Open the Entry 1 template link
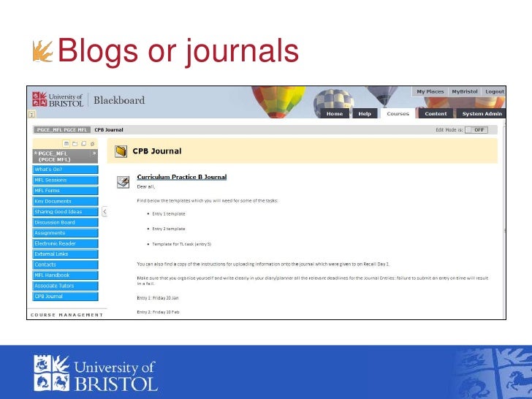The width and height of the screenshot is (532, 399). (169, 213)
